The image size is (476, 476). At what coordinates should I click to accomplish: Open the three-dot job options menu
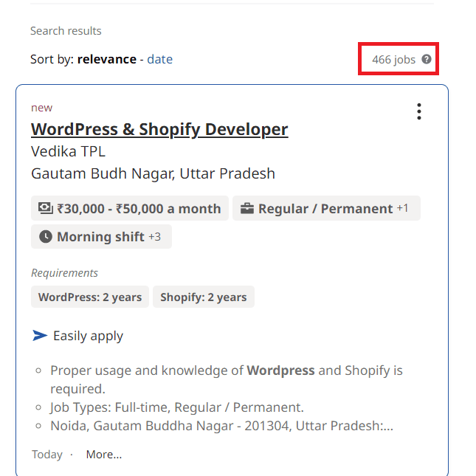[x=419, y=111]
